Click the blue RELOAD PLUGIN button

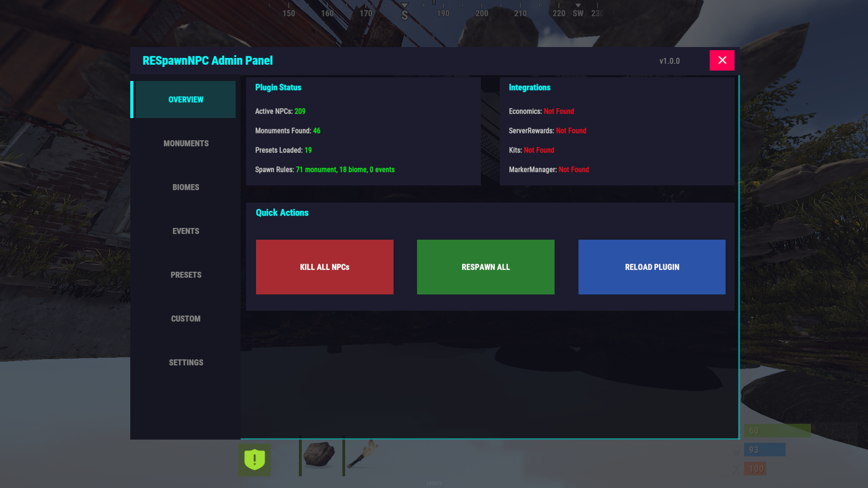coord(651,267)
